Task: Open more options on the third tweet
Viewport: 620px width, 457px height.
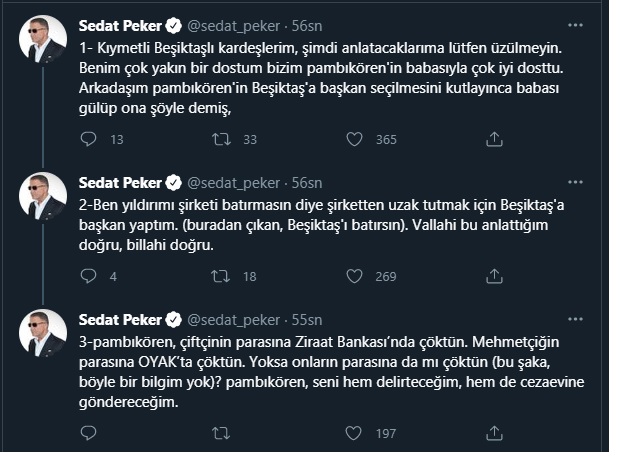Action: 574,319
